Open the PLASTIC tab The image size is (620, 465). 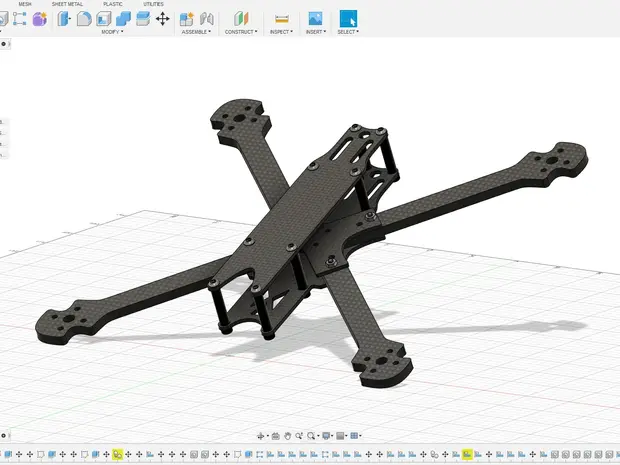click(113, 4)
